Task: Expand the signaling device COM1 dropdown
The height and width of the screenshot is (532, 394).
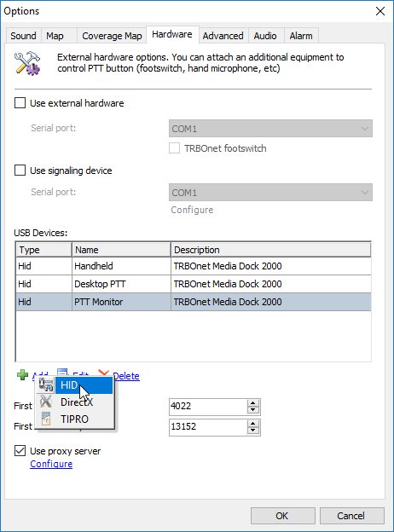Action: [x=270, y=193]
